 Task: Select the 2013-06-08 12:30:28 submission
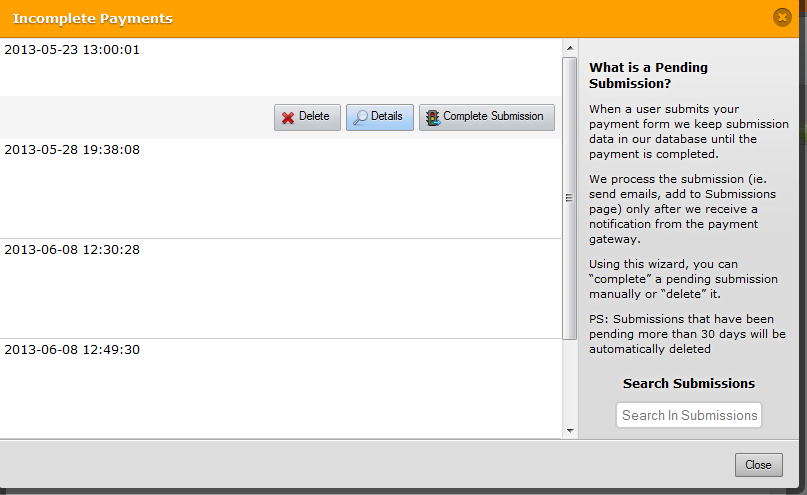click(72, 249)
